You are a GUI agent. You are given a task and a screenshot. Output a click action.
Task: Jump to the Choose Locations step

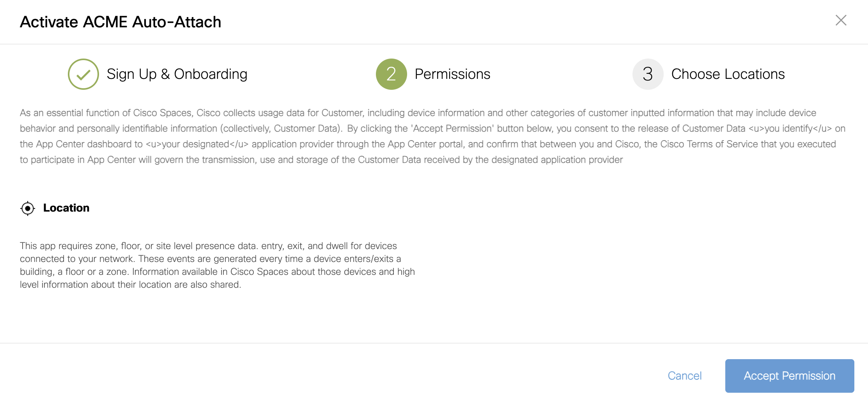click(x=728, y=74)
